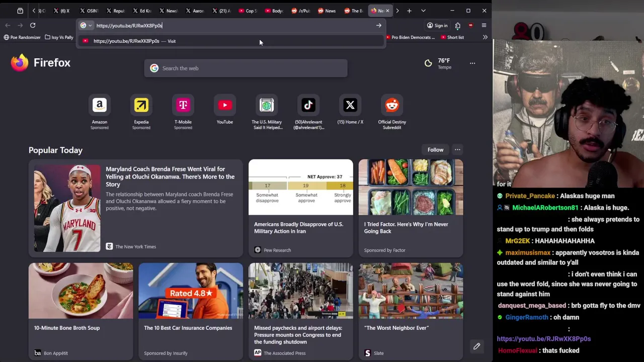Switch to the Aaron X tab
This screenshot has height=362, width=644.
click(x=195, y=11)
